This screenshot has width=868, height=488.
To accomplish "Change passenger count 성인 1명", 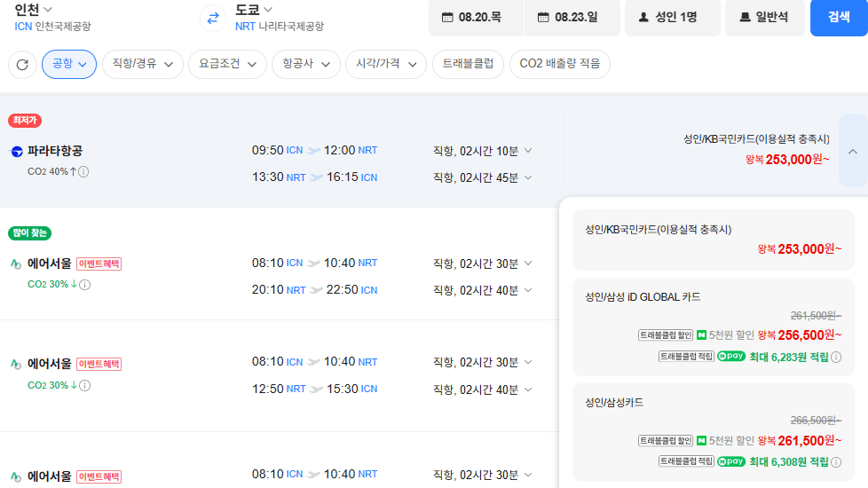I will coord(672,18).
